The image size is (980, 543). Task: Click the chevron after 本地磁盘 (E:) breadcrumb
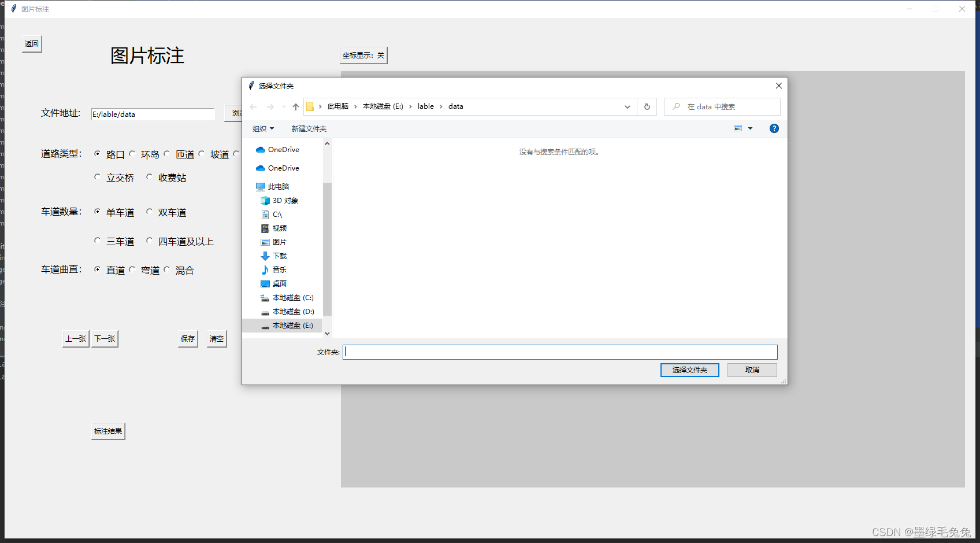point(409,106)
